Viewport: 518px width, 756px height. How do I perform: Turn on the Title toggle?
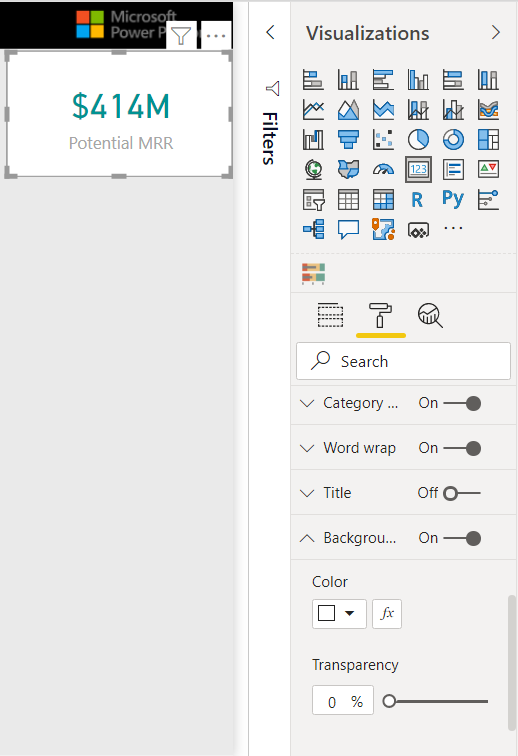(x=462, y=493)
